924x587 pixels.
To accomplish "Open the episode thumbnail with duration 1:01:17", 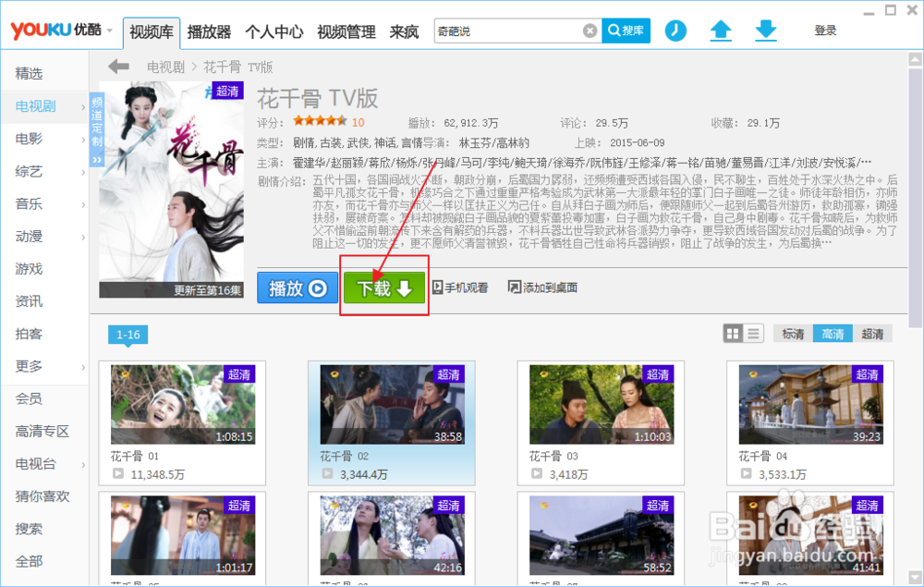I will coord(183,535).
